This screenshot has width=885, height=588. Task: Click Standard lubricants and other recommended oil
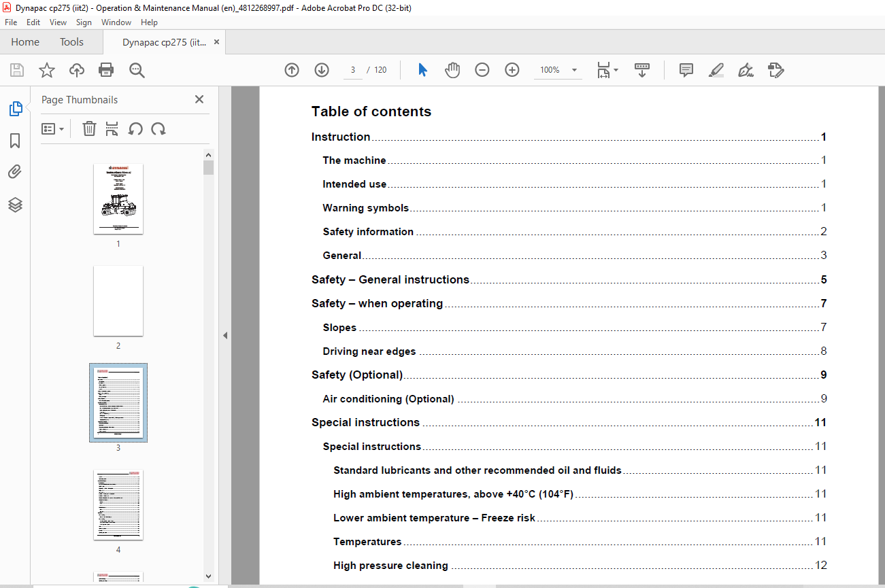478,470
